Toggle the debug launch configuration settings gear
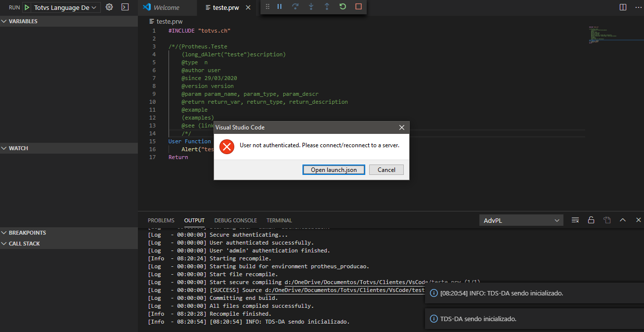 109,7
